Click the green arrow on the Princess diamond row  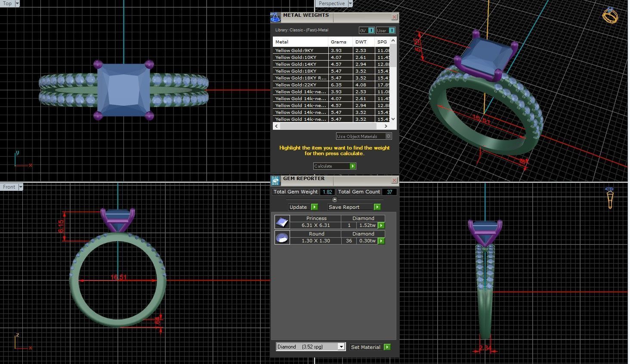381,226
